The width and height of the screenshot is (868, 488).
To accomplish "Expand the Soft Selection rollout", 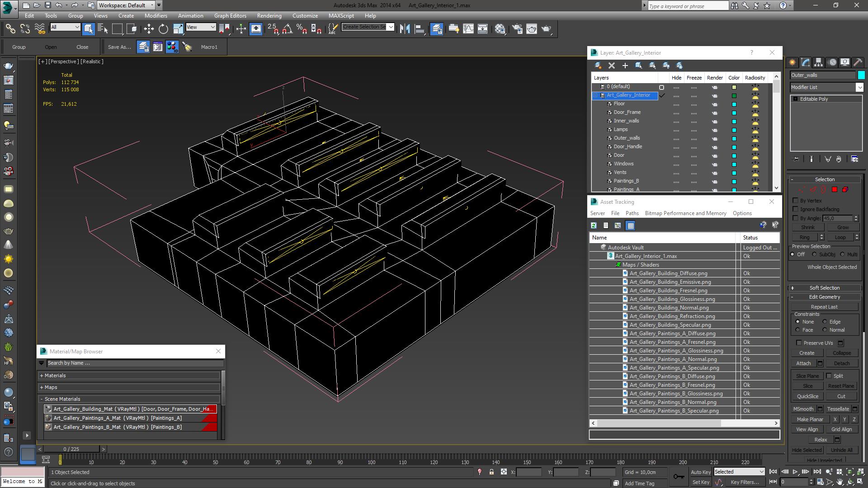I will click(825, 288).
